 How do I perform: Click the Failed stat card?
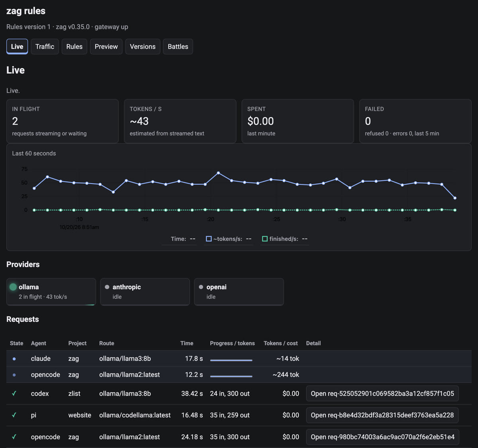[x=415, y=121]
